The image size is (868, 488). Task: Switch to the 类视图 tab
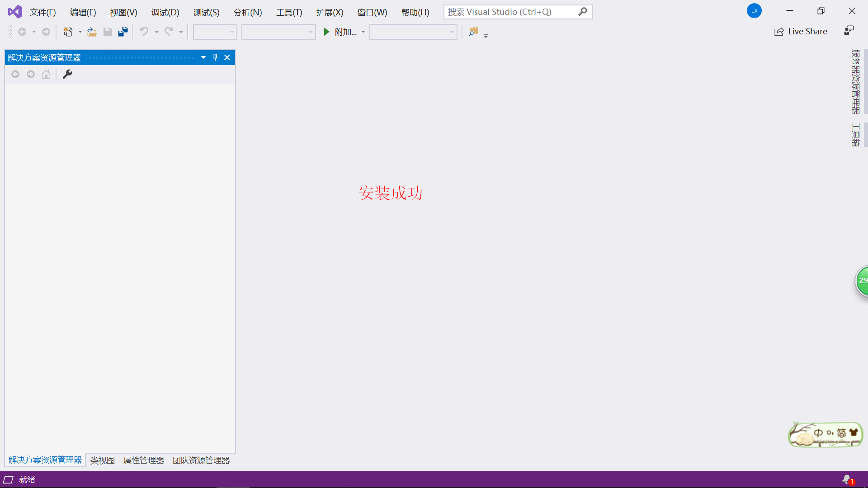click(x=102, y=460)
